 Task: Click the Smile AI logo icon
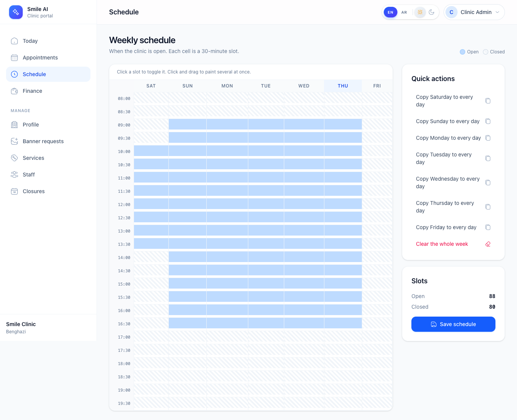pos(16,12)
